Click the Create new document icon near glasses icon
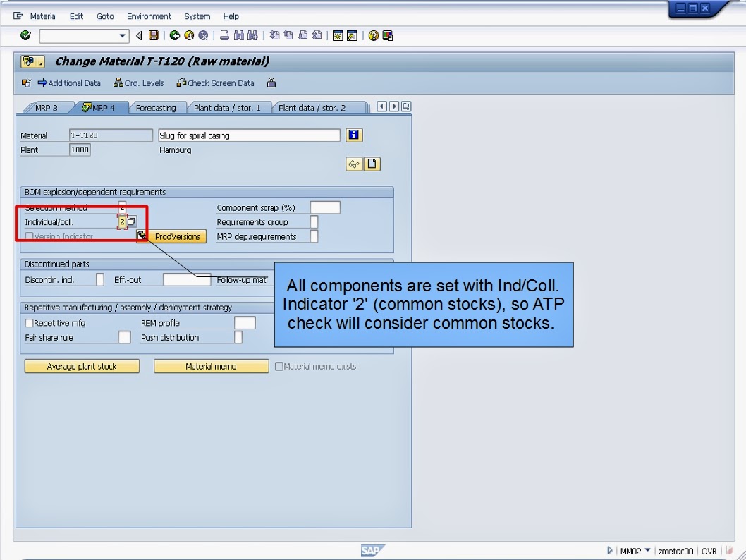This screenshot has width=746, height=560. pos(372,164)
